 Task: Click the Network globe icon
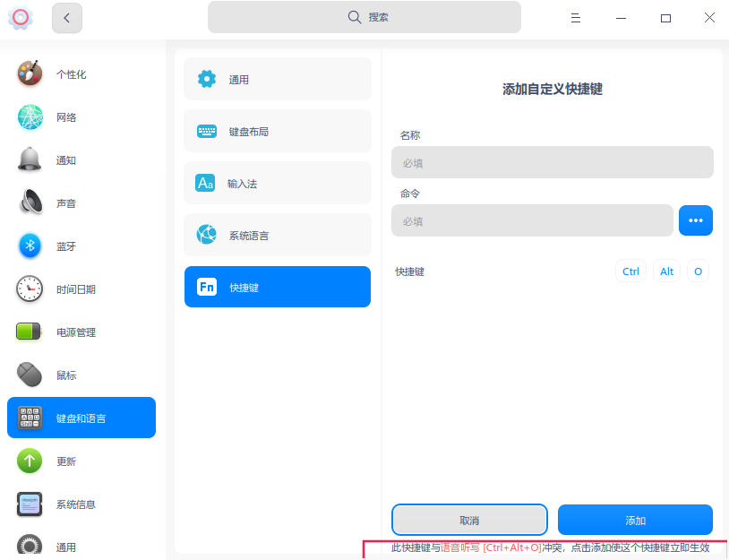click(x=30, y=116)
